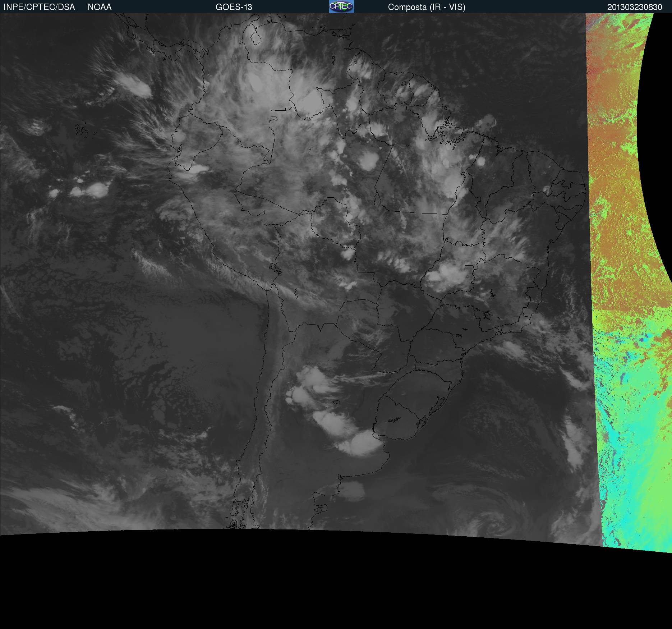Select the Mar Chiquita lake outline in Argentina
Viewport: 672px width, 629px height.
(x=336, y=403)
